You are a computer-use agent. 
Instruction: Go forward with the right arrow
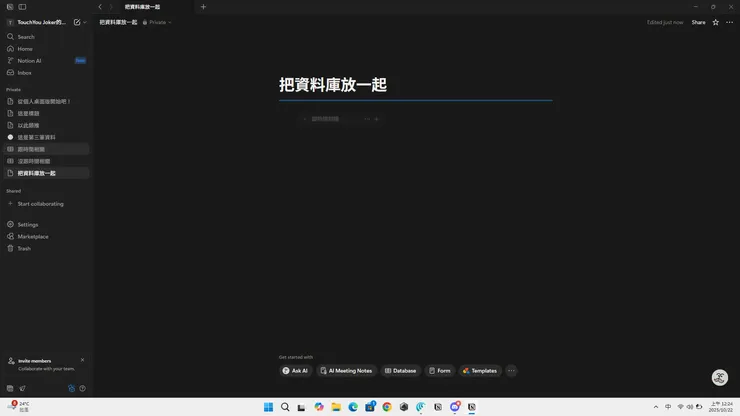pos(111,7)
